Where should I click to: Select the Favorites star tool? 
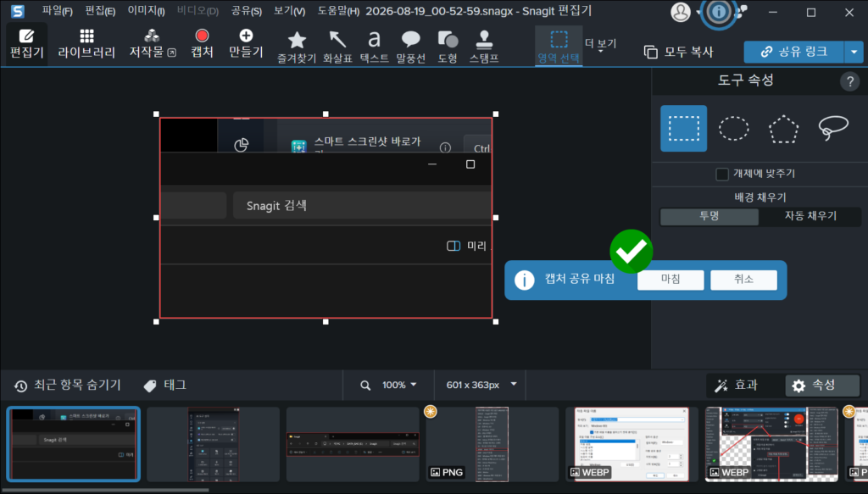[x=297, y=47]
